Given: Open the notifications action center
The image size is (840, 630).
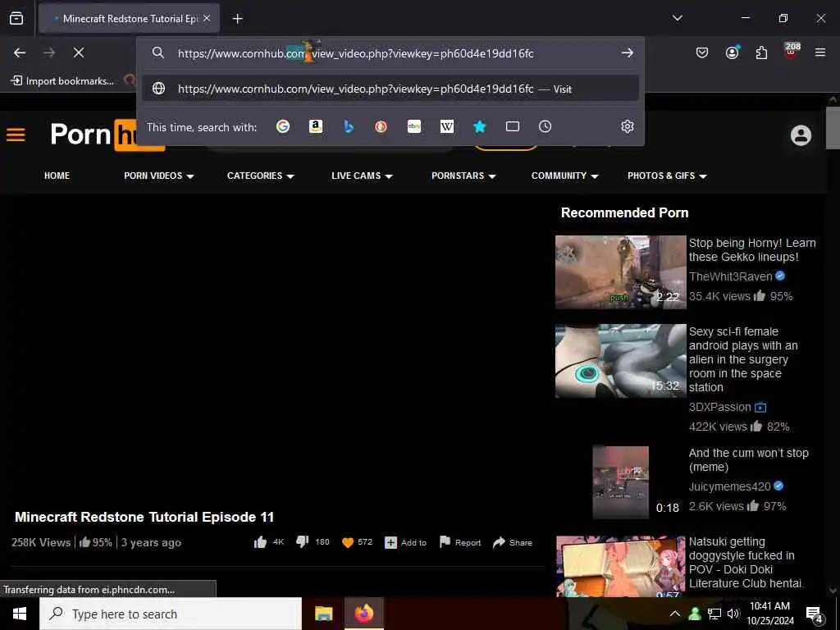Looking at the screenshot, I should (815, 615).
